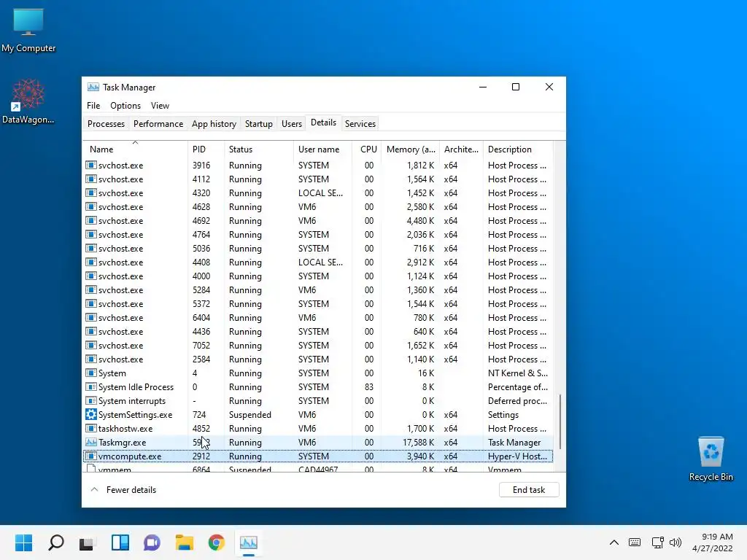Screen dimensions: 747x560
Task: Open the volume tray icon
Action: (x=676, y=542)
